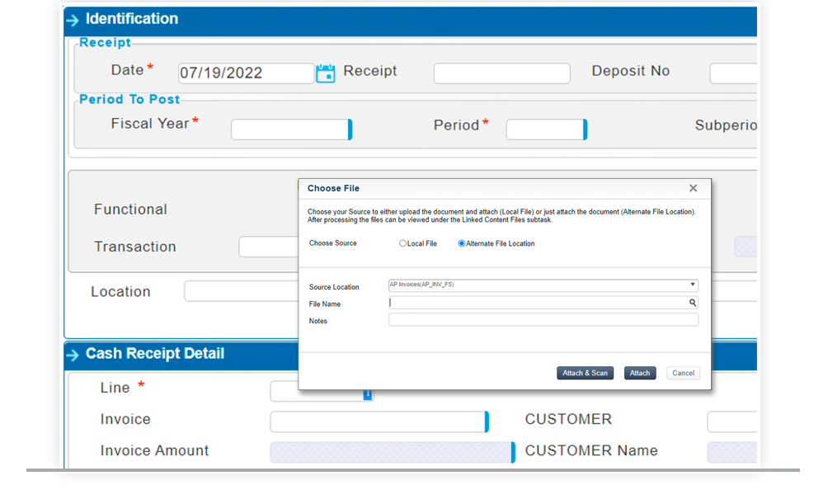828x504 pixels.
Task: Expand the Receipt section header
Action: 105,42
